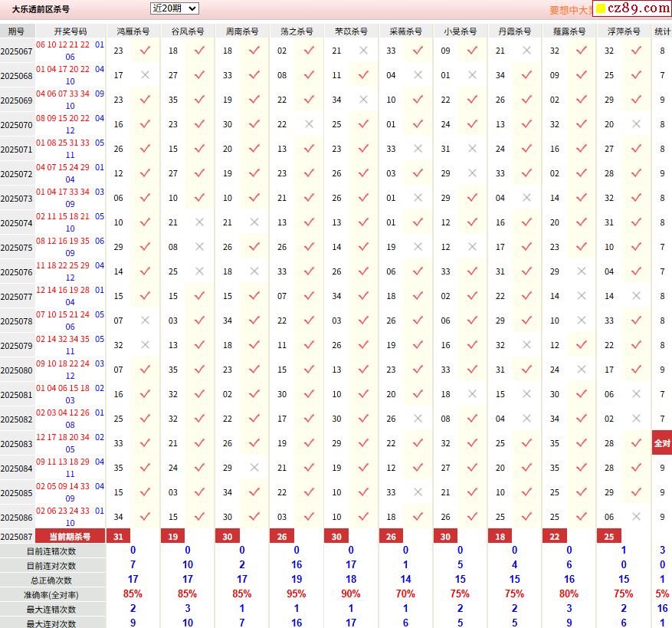Click the orange 要想中大 promo link
This screenshot has height=628, width=672.
pyautogui.click(x=570, y=10)
